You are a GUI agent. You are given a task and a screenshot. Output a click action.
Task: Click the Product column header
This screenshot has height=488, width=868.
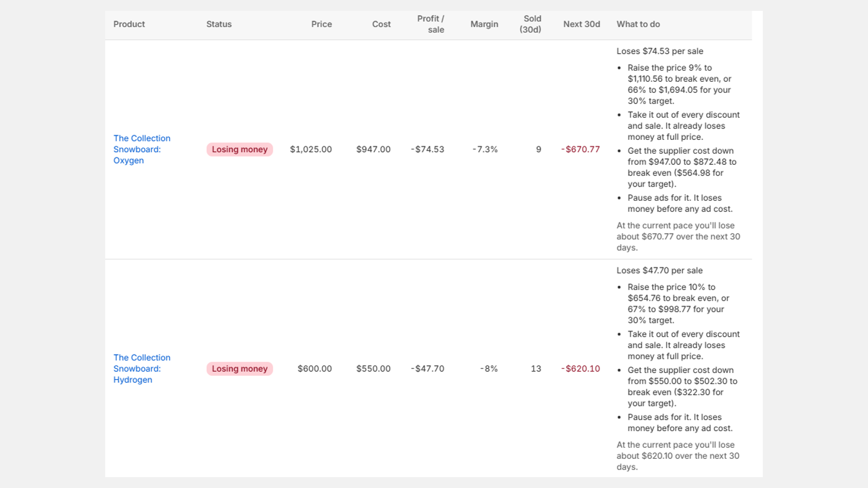pyautogui.click(x=129, y=24)
